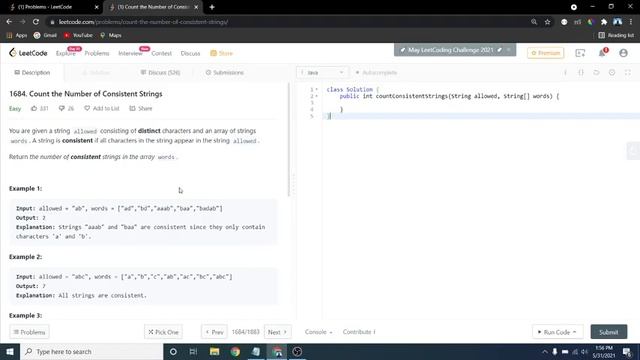Open the side feedback tab on right edge
The height and width of the screenshot is (360, 640).
click(x=633, y=151)
